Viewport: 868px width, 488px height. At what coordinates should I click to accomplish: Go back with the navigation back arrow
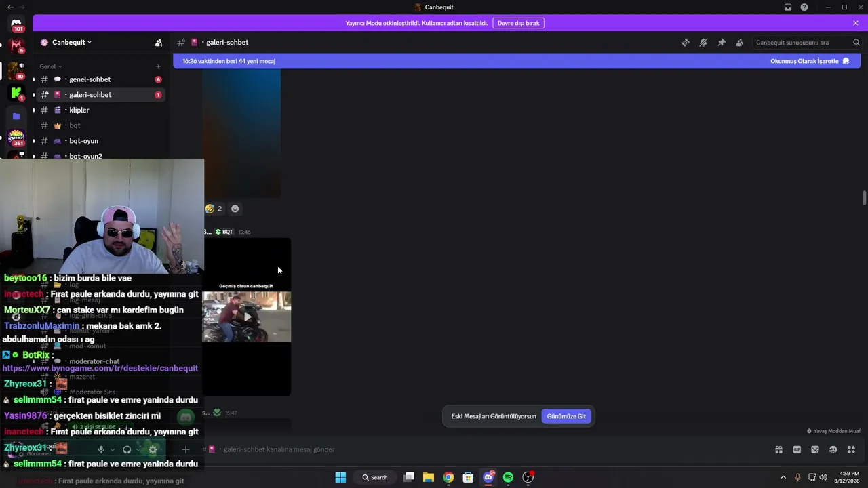pyautogui.click(x=10, y=7)
